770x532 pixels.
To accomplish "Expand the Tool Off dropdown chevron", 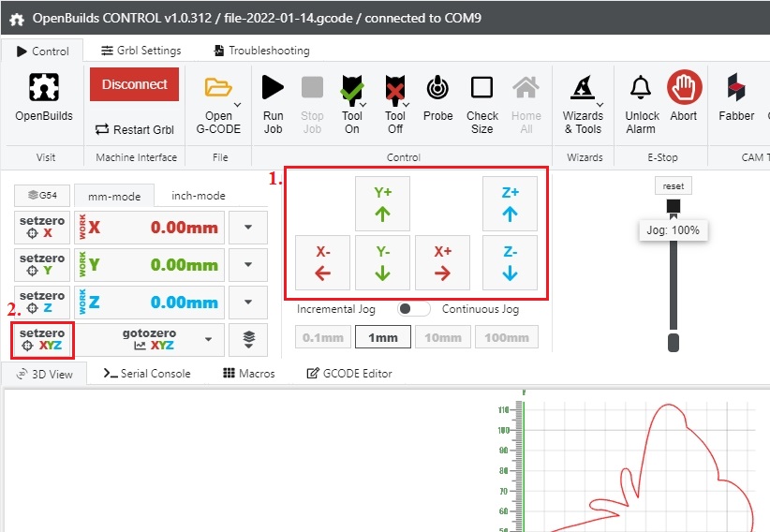I will click(407, 105).
